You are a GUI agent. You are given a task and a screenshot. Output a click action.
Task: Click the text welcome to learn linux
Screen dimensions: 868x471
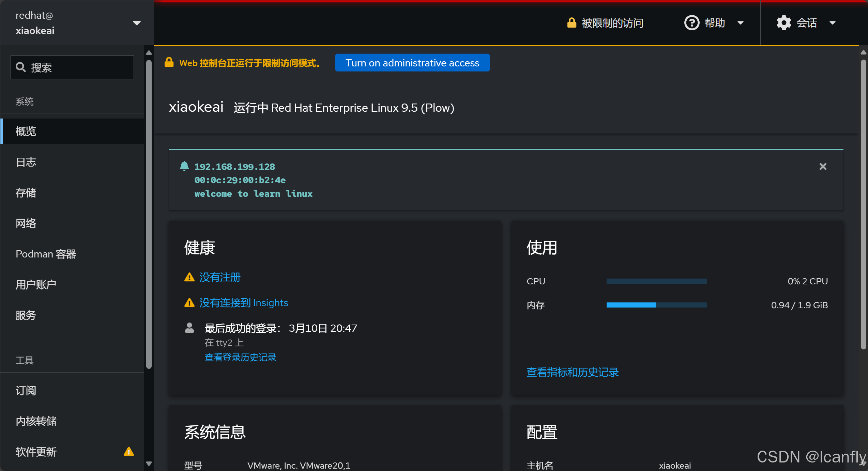(x=253, y=193)
